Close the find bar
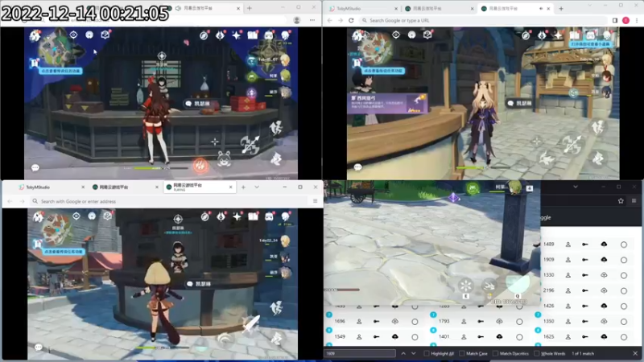 pyautogui.click(x=635, y=353)
